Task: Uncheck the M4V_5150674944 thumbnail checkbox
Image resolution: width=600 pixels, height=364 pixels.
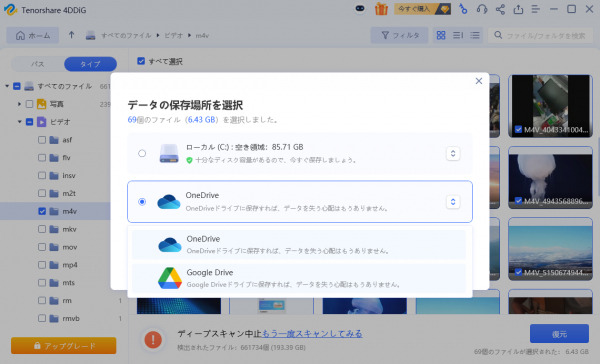Action: [x=518, y=272]
